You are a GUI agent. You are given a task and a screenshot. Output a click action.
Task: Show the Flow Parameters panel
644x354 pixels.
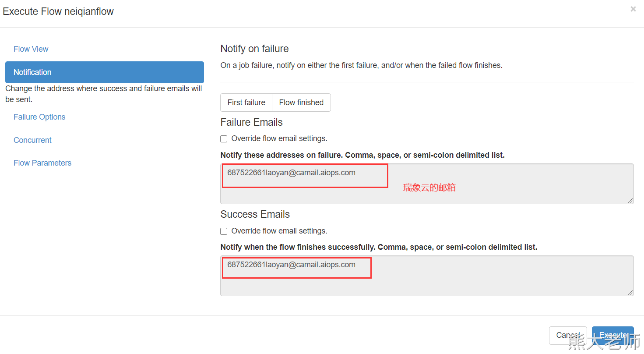[x=42, y=163]
